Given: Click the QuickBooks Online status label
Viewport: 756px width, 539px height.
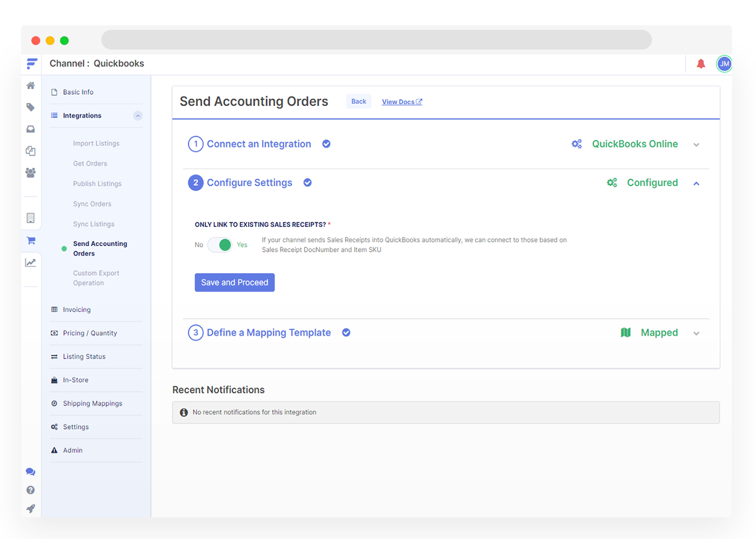Looking at the screenshot, I should (x=635, y=144).
